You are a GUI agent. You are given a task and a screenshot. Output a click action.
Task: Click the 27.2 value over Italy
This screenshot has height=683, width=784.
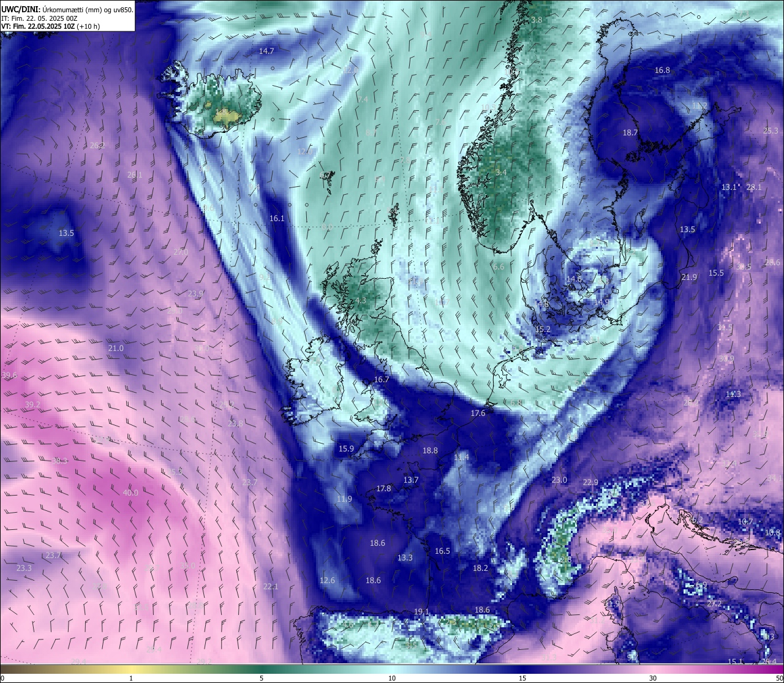[x=714, y=604]
